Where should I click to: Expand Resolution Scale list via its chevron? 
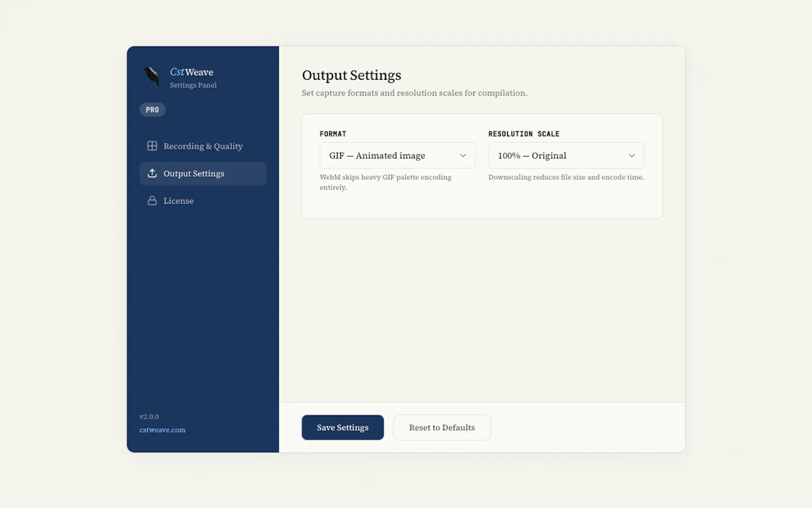click(631, 155)
